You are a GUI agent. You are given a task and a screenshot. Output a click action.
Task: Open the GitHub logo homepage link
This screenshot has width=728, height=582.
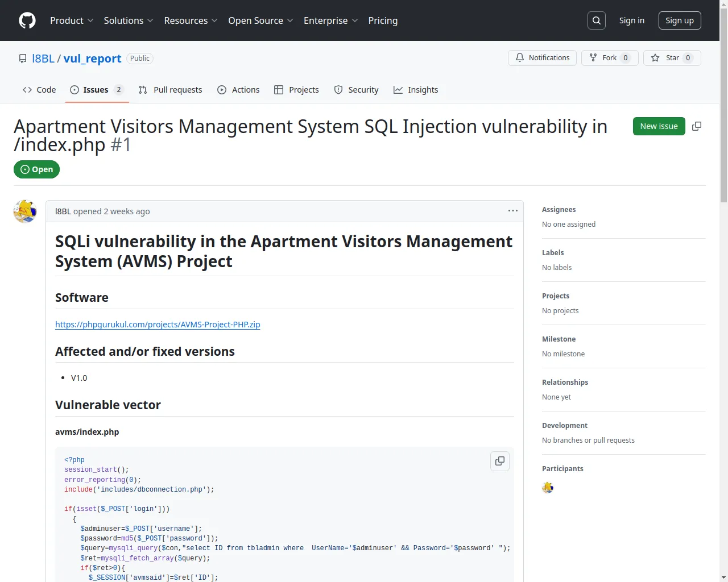27,20
